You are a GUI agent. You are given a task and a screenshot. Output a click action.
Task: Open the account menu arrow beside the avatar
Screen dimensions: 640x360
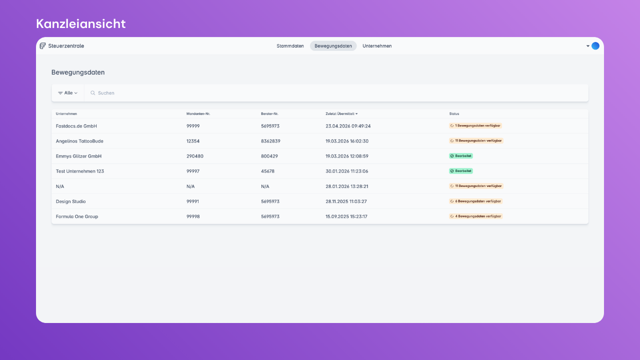click(x=588, y=46)
